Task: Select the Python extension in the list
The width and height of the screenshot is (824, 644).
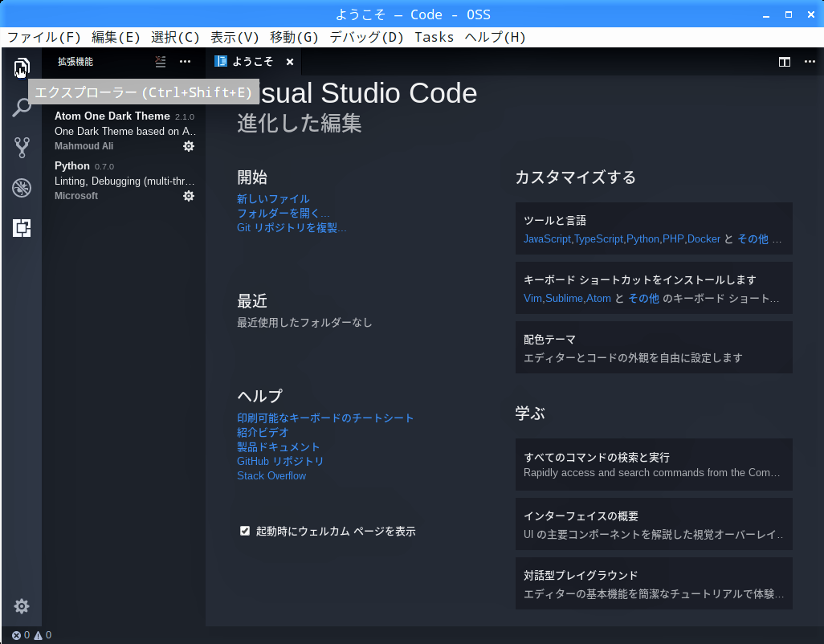Action: click(124, 181)
